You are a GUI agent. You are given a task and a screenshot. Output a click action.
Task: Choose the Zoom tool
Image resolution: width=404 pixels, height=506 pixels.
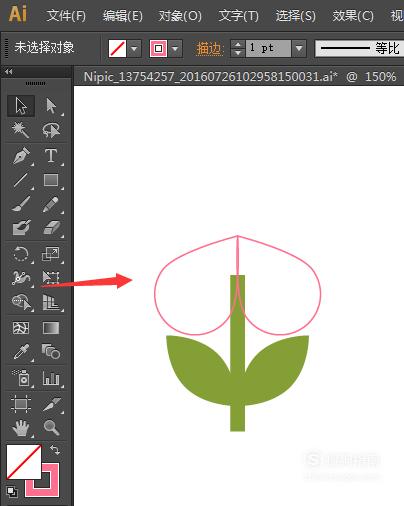pyautogui.click(x=51, y=428)
